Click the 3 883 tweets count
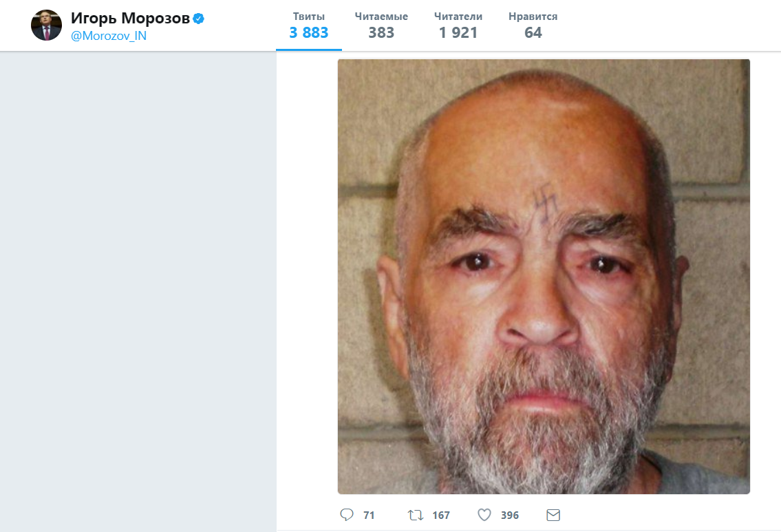 309,33
